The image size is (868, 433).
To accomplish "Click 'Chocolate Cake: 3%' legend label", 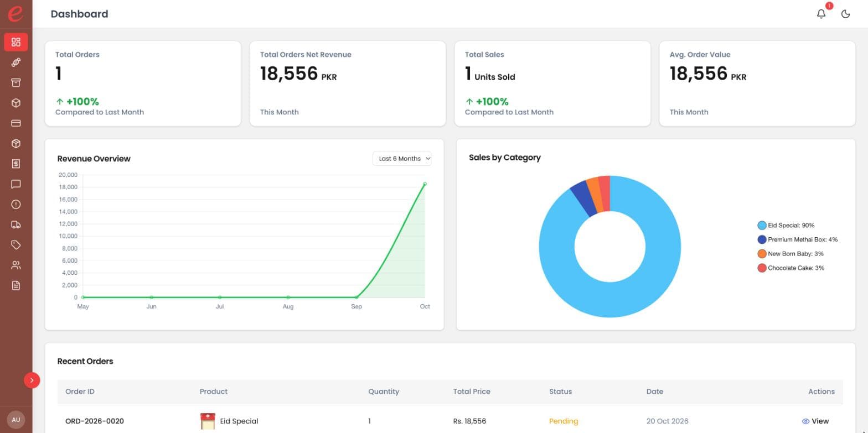I will point(796,268).
